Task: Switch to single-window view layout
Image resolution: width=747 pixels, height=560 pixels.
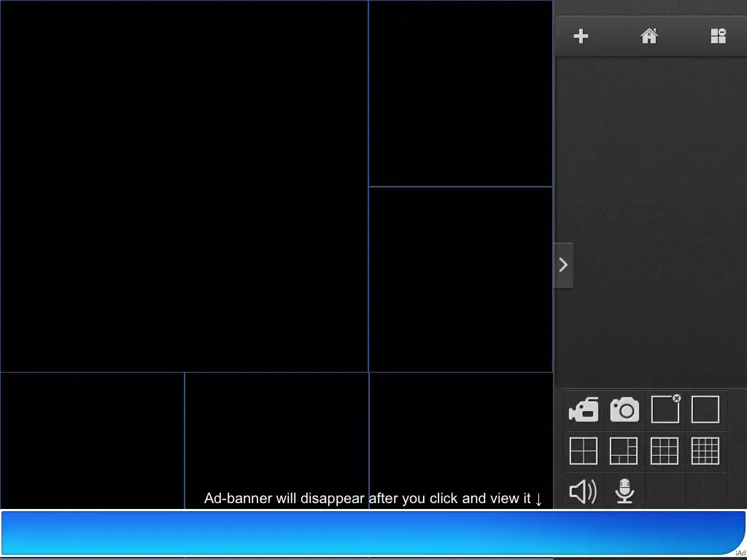Action: 705,409
